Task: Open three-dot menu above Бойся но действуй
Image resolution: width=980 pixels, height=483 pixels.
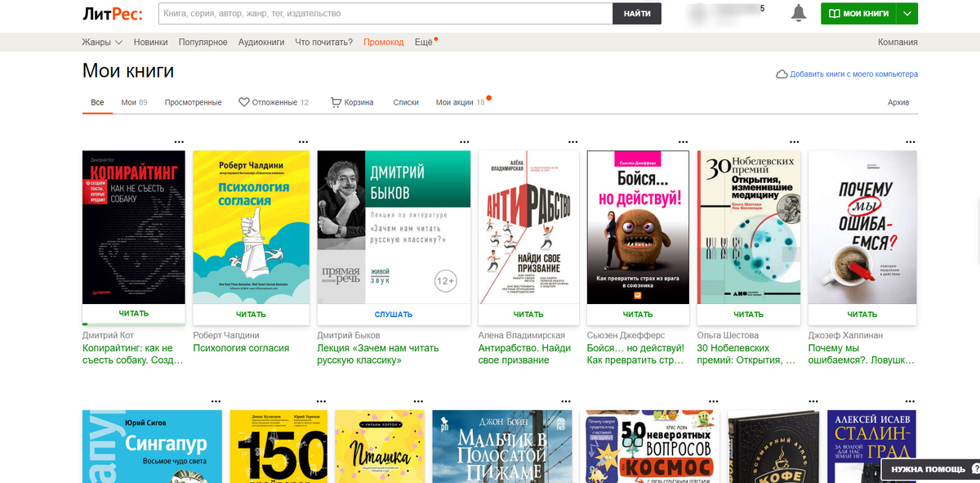Action: 682,141
